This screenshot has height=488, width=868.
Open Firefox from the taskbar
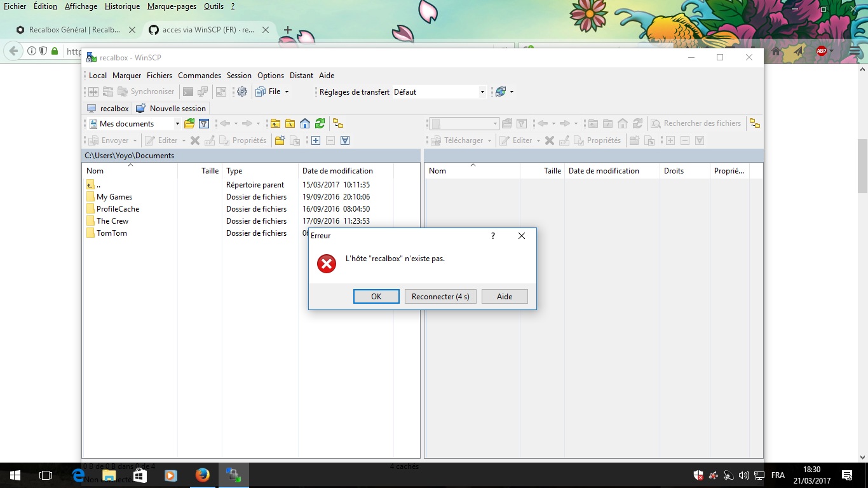(x=202, y=475)
